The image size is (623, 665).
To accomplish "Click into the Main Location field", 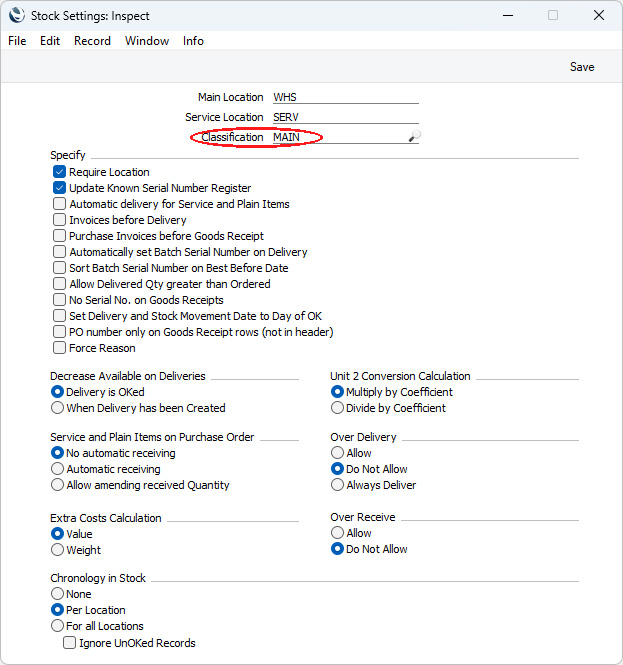I will [x=346, y=97].
